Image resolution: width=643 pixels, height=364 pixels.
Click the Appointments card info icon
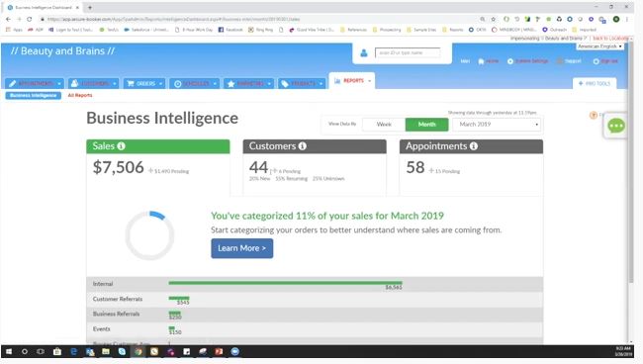pos(473,146)
